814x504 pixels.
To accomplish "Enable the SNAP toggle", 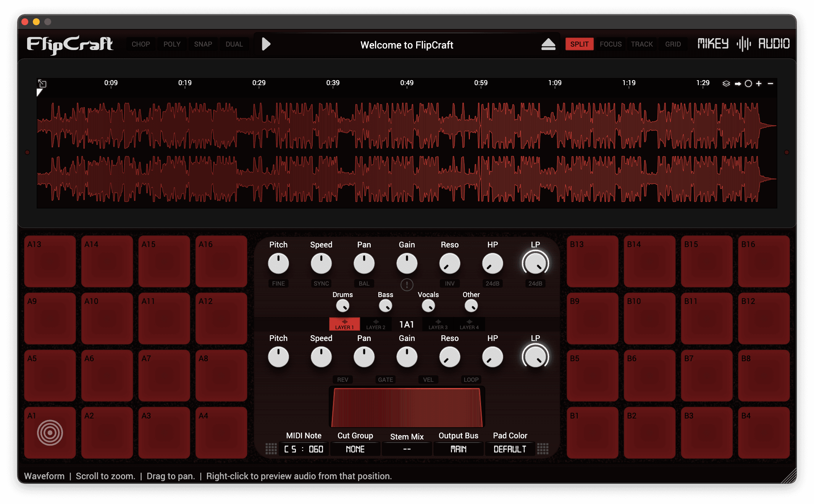I will pyautogui.click(x=203, y=44).
